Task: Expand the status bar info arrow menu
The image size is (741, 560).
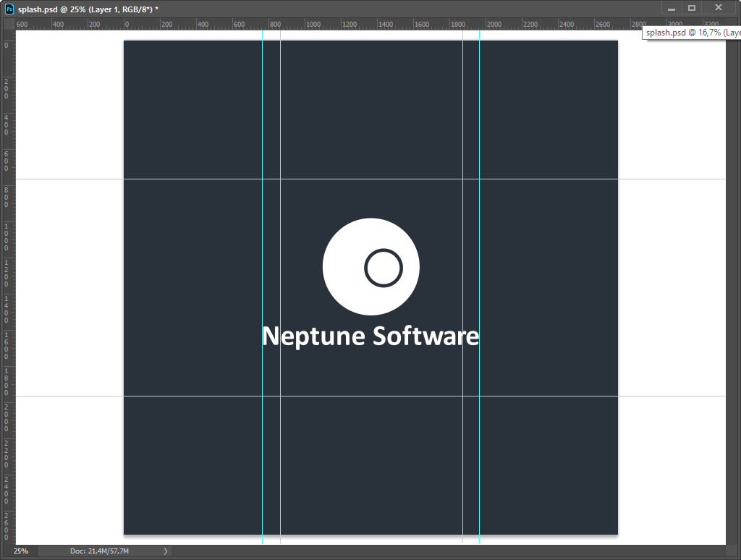Action: (165, 551)
